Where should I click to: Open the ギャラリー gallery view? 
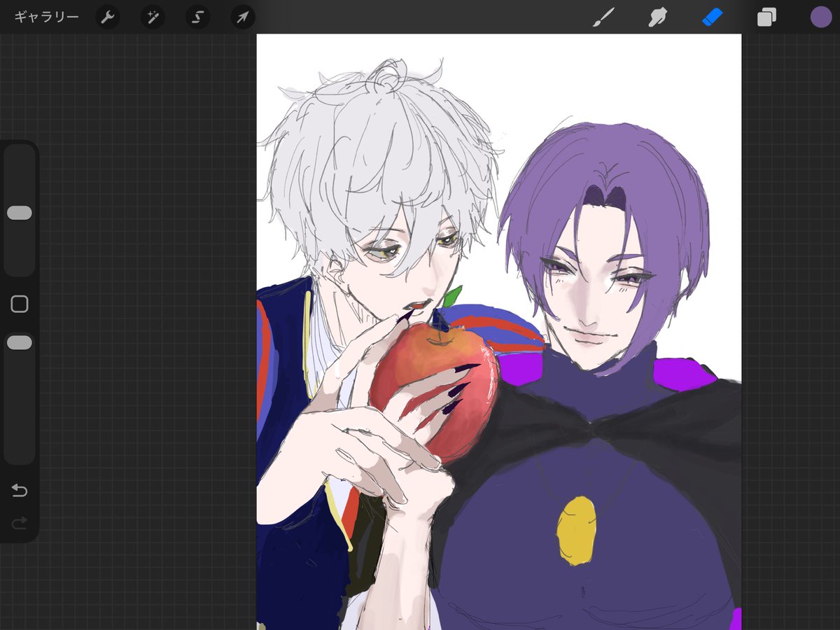pos(46,17)
